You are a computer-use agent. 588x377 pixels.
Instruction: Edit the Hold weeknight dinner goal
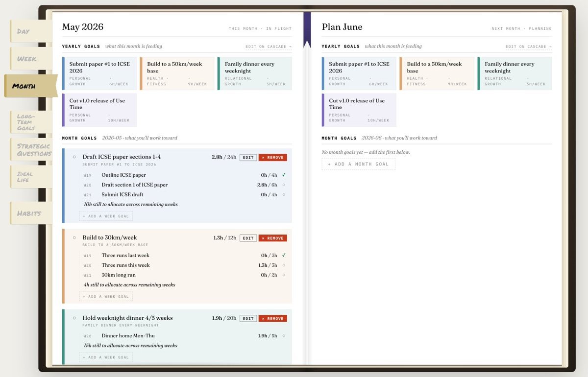point(248,318)
